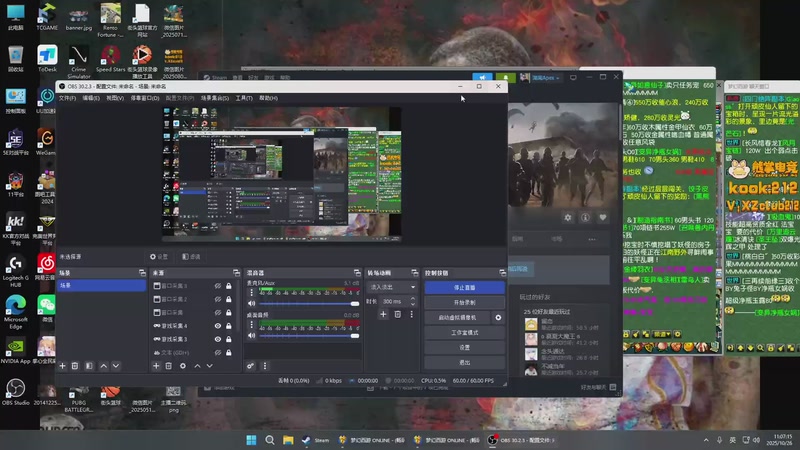Show hidden source 窗口采集 2 via eye icon
800x450 pixels.
pyautogui.click(x=218, y=299)
